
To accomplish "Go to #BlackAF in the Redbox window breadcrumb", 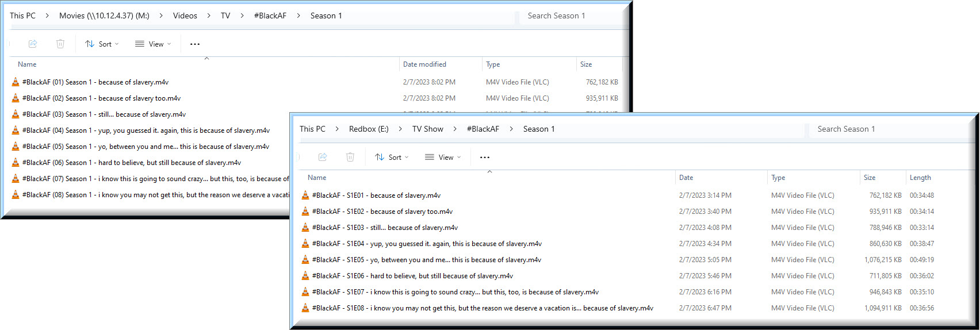I will 483,129.
